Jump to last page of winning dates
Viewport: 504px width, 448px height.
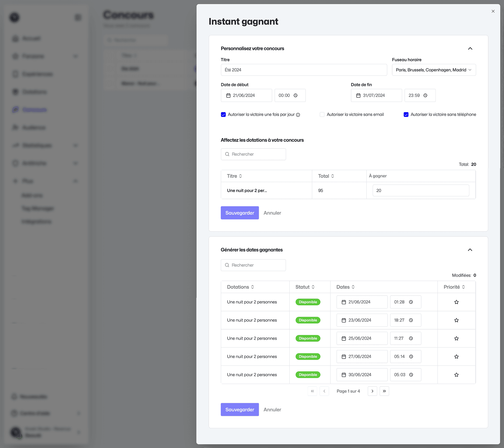click(x=384, y=391)
